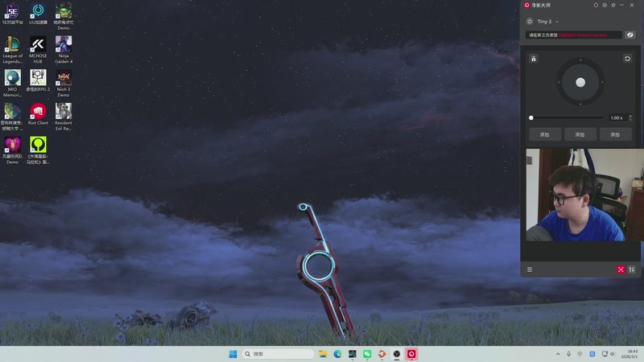Screen dimensions: 644x362
Task: Tilt camera down with joystick down arrow
Action: (580, 105)
